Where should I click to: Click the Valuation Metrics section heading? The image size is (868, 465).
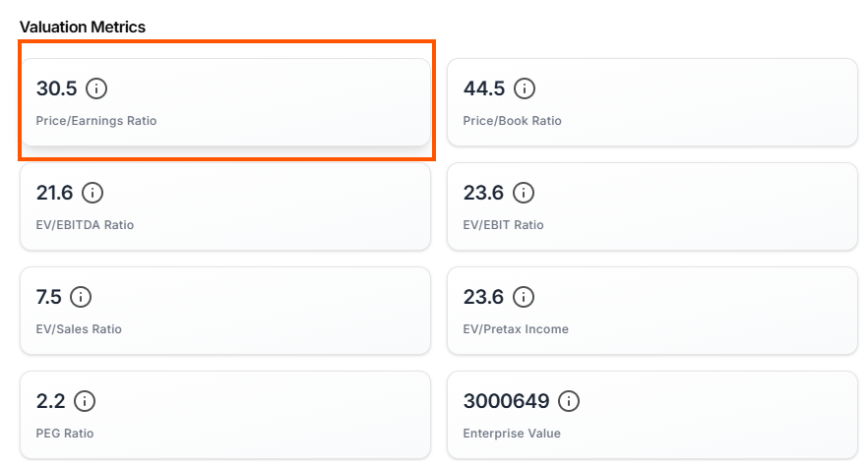pyautogui.click(x=83, y=27)
